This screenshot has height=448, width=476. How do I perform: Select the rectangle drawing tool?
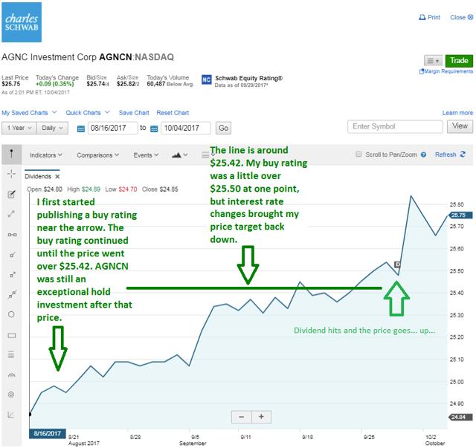point(12,336)
